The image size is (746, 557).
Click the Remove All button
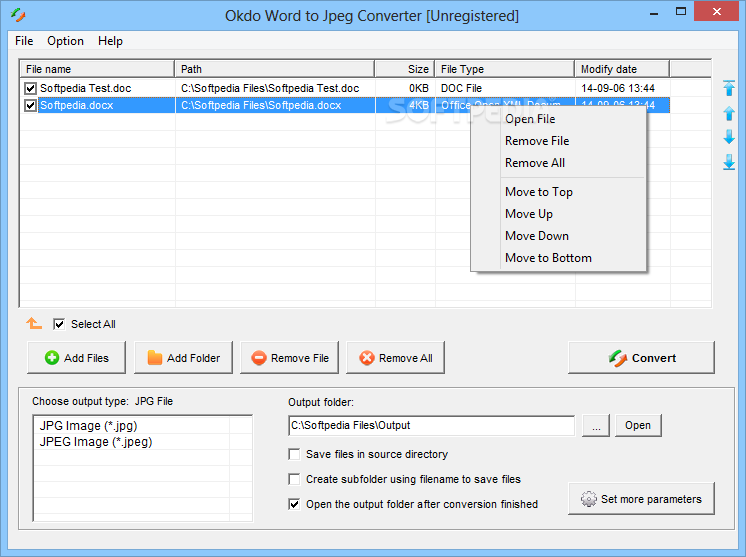(395, 358)
